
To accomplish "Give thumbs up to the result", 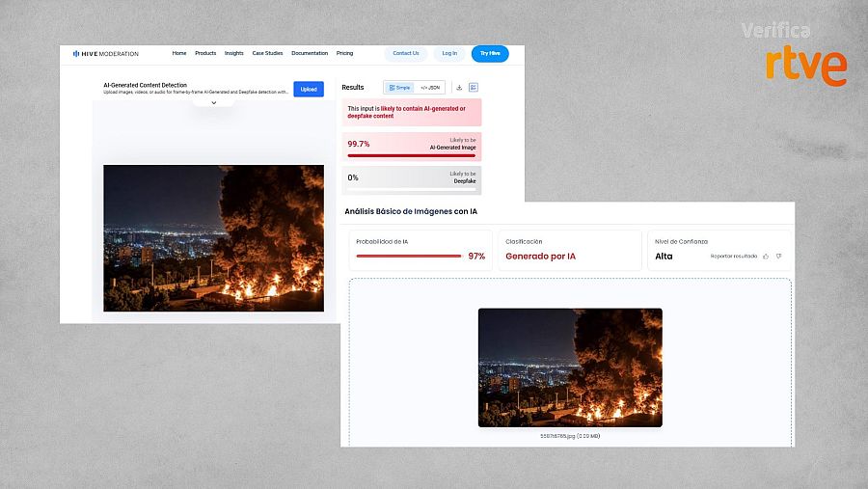I will coord(766,257).
